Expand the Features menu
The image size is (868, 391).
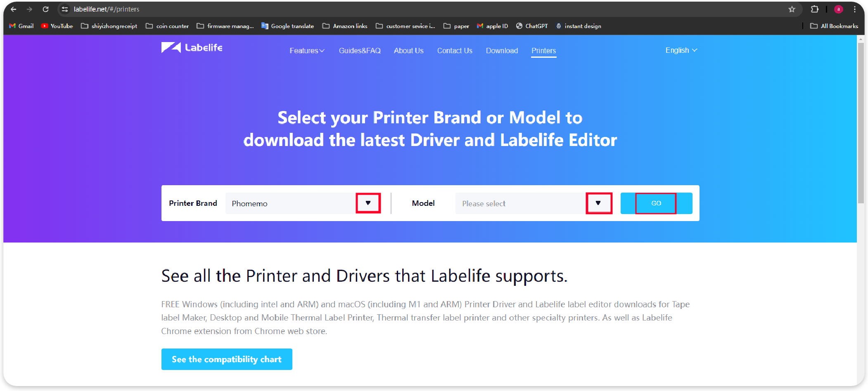click(x=307, y=51)
